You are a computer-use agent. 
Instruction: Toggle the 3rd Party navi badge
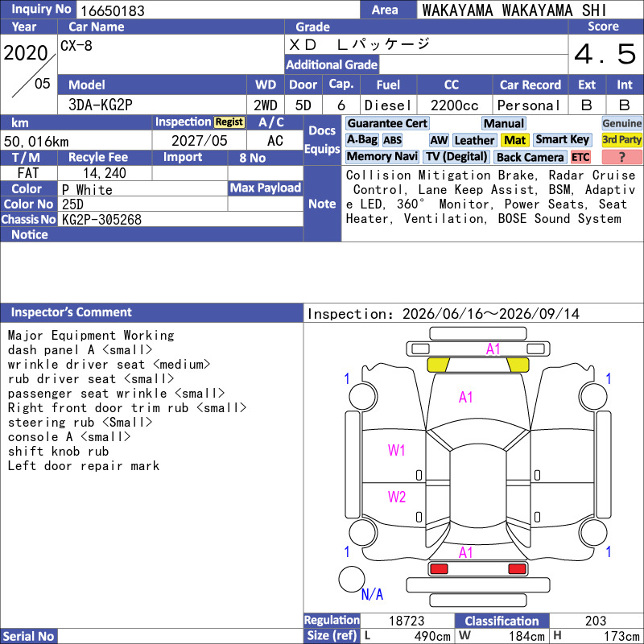click(621, 140)
